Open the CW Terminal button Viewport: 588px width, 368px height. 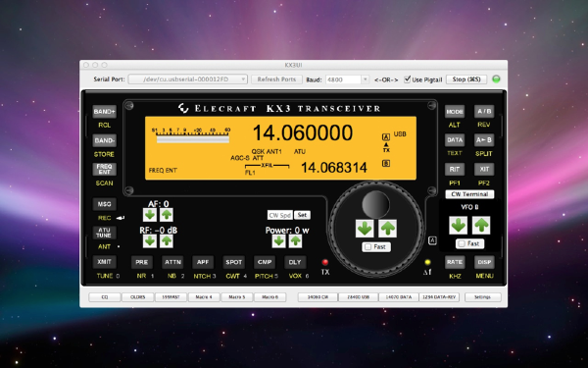469,194
